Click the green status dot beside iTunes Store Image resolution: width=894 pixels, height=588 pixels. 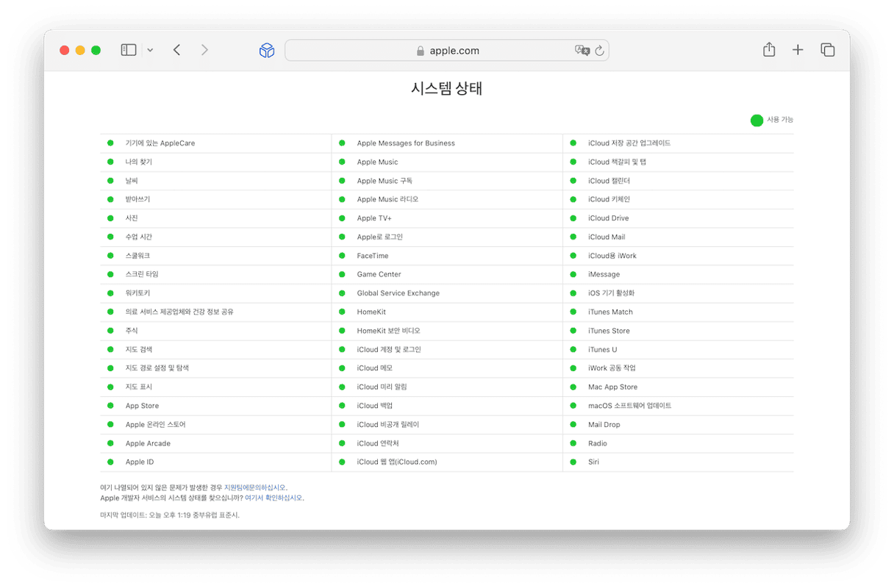click(573, 331)
